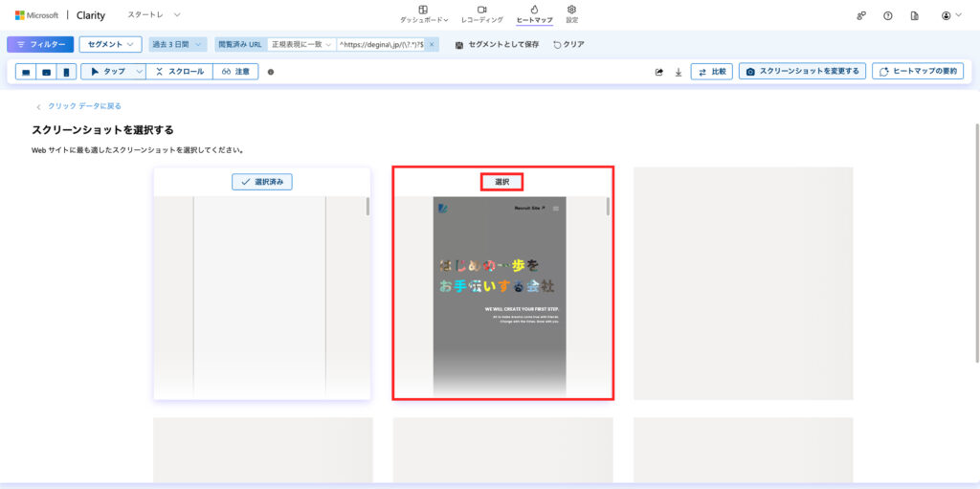
Task: Select the mobile device view icon
Action: (66, 72)
